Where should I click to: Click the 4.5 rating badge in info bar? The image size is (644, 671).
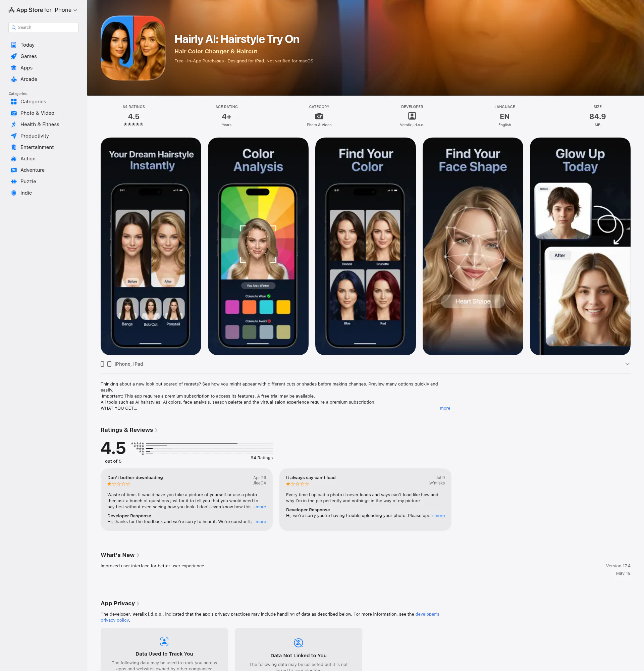133,116
